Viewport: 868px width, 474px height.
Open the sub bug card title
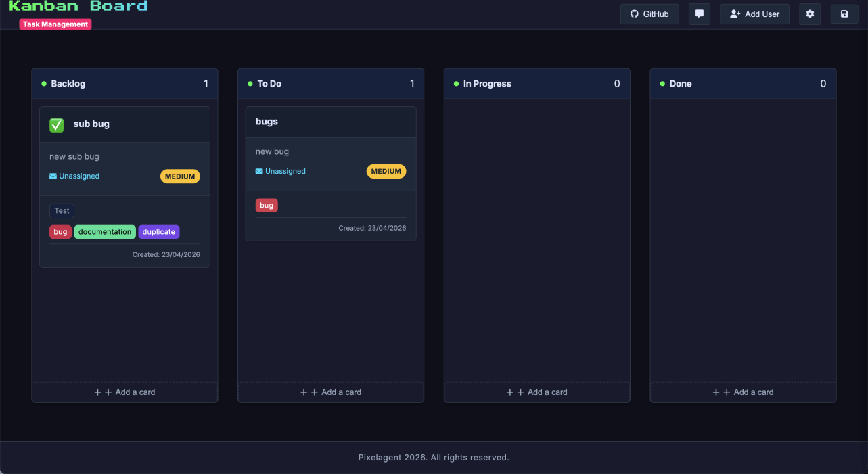[x=91, y=124]
